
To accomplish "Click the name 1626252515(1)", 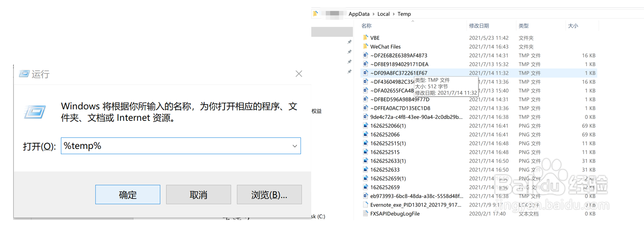I will point(388,143).
